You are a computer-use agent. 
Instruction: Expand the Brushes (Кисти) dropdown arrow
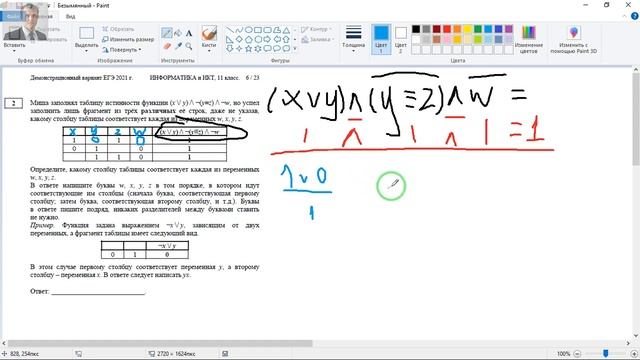tap(209, 51)
